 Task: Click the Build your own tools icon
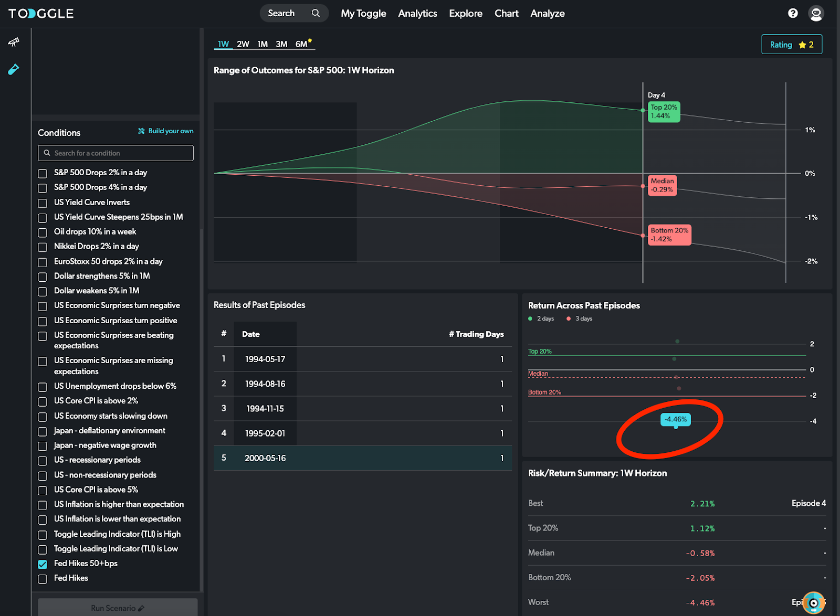point(141,131)
